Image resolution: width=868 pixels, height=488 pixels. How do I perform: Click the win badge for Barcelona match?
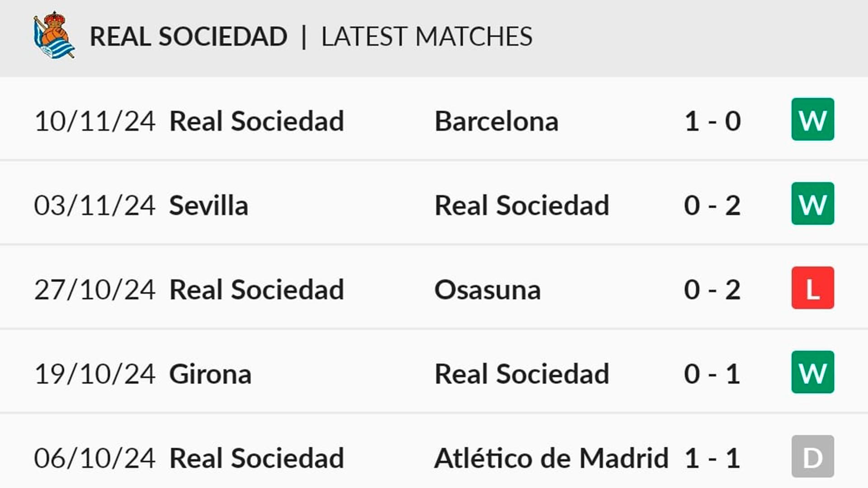tap(812, 120)
